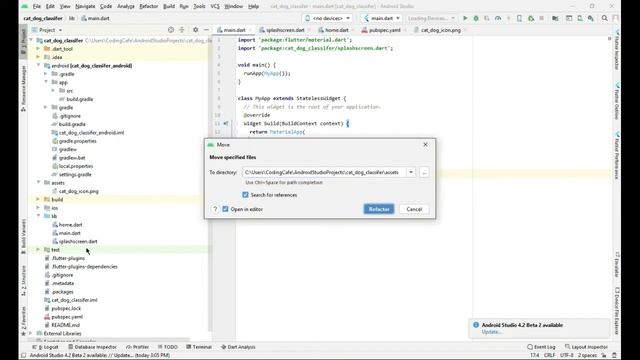640x360 pixels.
Task: Click the CRLF line separator in status bar
Action: [x=549, y=355]
